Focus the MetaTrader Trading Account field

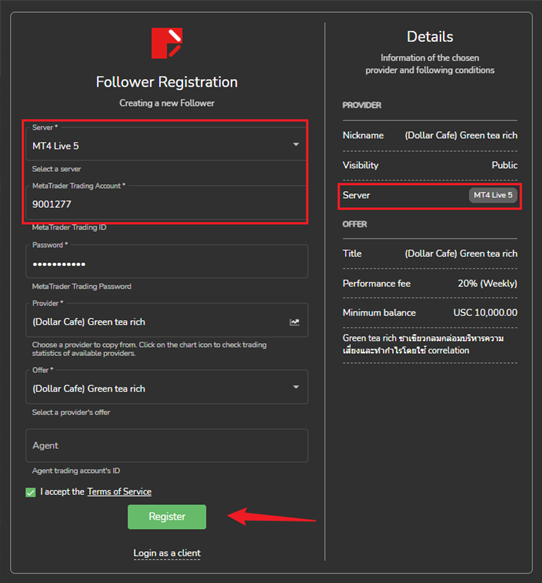(167, 203)
